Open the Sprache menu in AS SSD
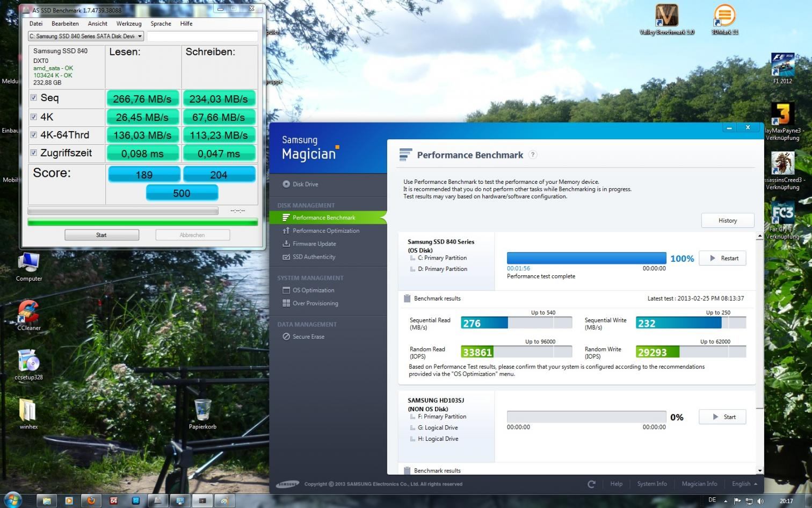This screenshot has height=508, width=812. point(161,24)
